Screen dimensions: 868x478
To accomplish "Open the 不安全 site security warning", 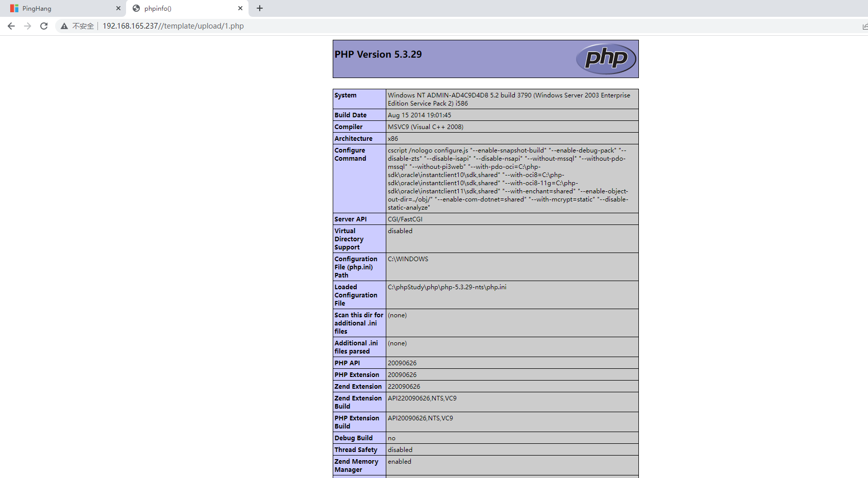I will click(77, 26).
